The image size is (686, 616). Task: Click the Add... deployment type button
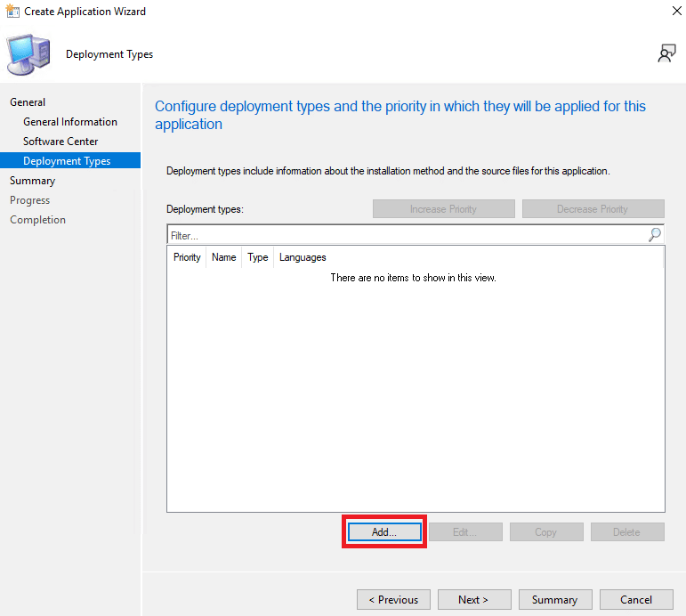(384, 531)
